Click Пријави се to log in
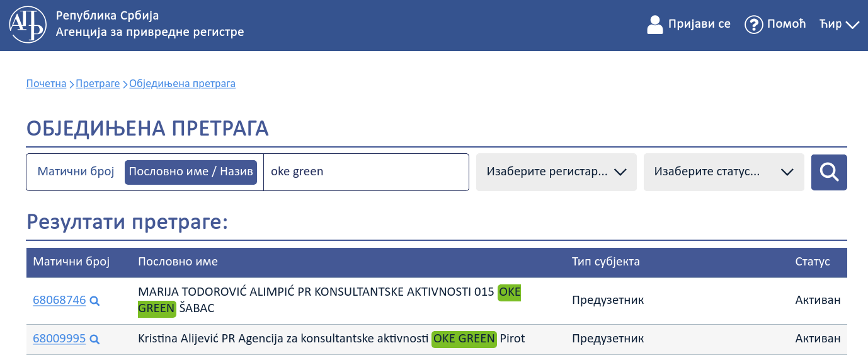 699,24
